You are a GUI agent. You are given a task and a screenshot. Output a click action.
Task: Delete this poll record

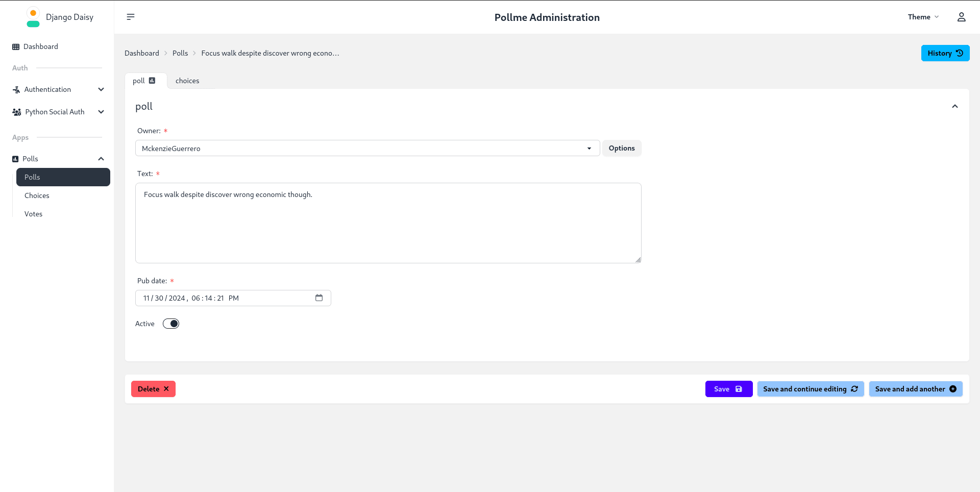tap(153, 389)
